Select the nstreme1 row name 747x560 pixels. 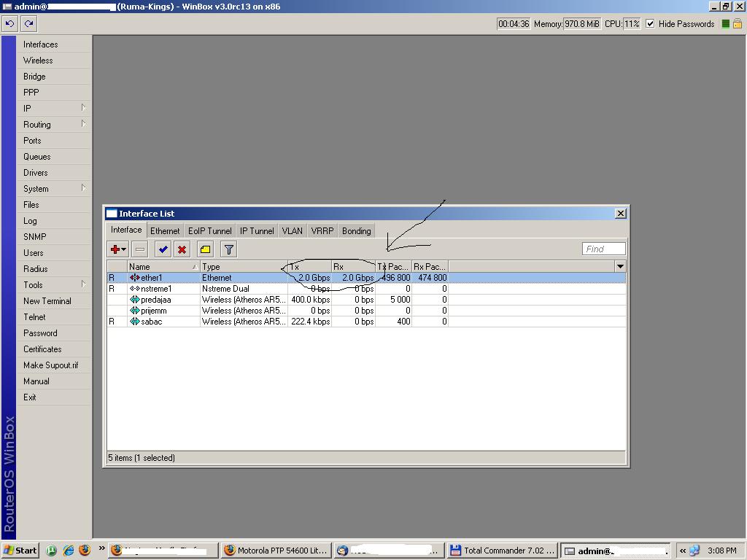pos(156,289)
